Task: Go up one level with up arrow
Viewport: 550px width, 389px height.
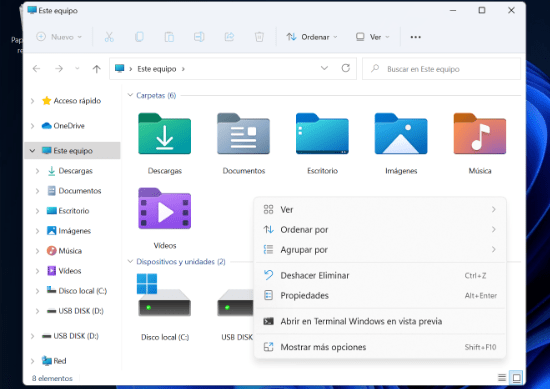Action: click(x=96, y=69)
